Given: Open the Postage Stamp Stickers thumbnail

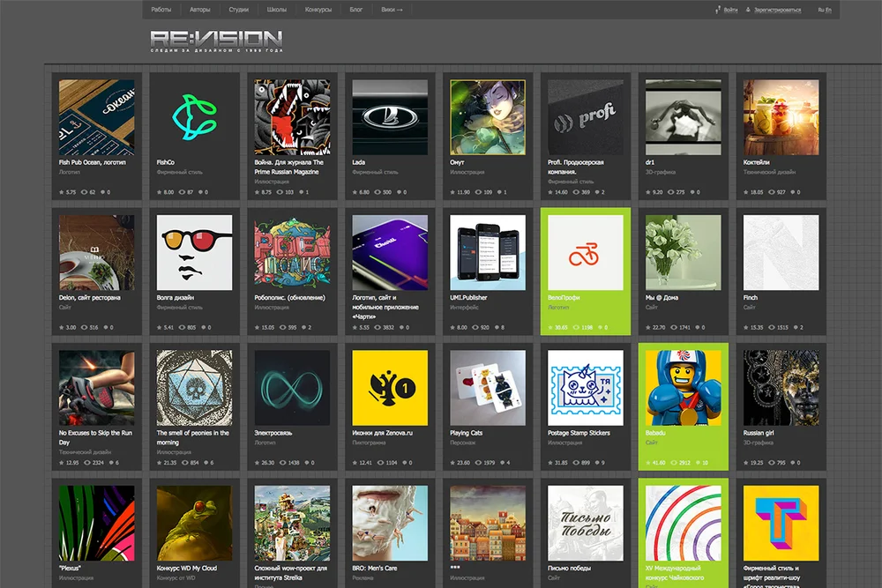Looking at the screenshot, I should (586, 388).
